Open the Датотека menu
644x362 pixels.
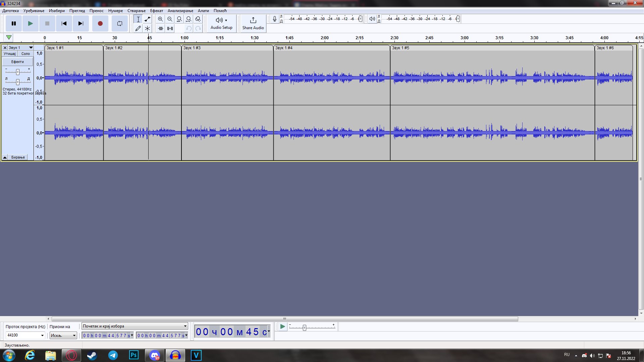(x=10, y=11)
